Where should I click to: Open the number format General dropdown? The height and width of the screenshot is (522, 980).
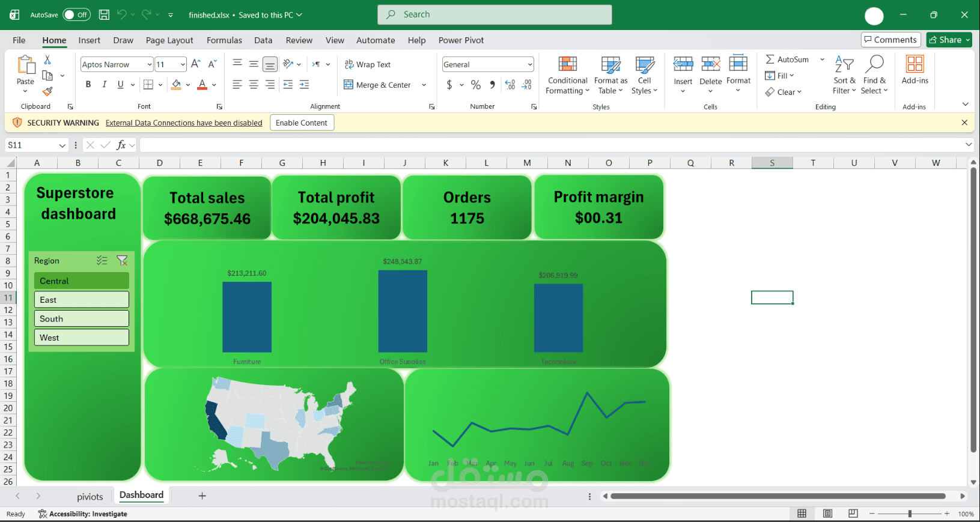pyautogui.click(x=530, y=64)
